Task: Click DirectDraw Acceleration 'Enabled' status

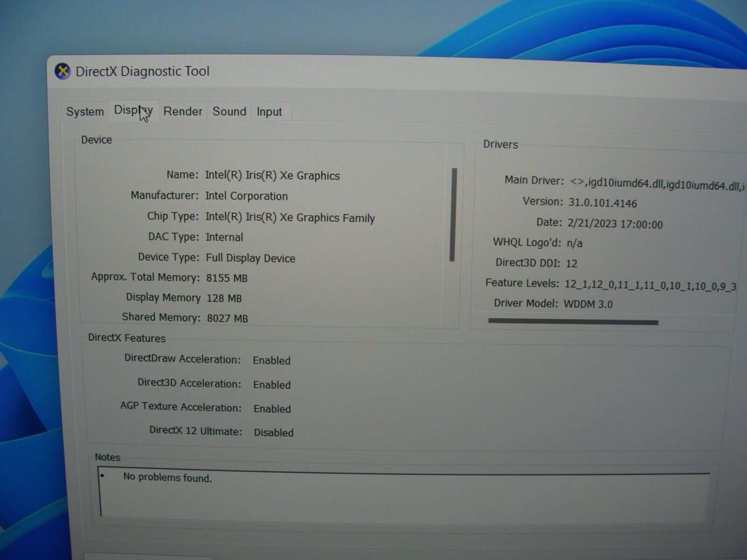Action: coord(272,360)
